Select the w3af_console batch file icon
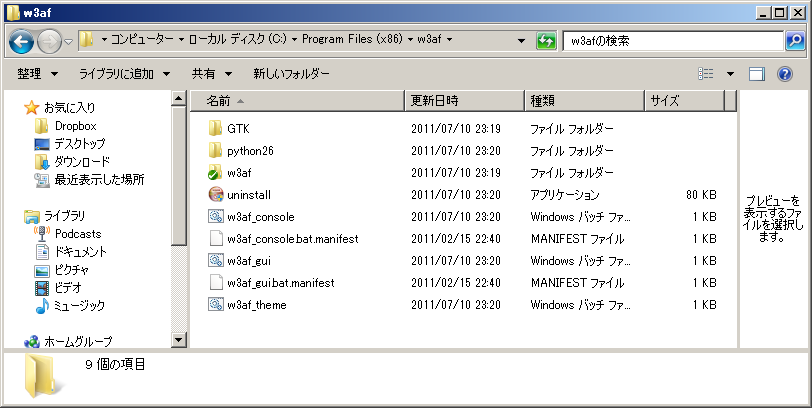Viewport: 812px width, 408px height. (x=215, y=217)
